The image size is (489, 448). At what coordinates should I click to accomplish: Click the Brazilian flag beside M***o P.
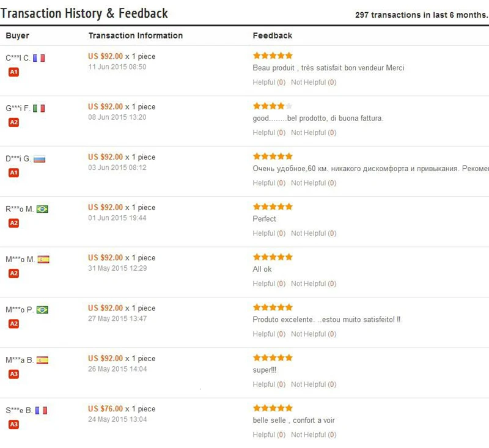pyautogui.click(x=42, y=310)
